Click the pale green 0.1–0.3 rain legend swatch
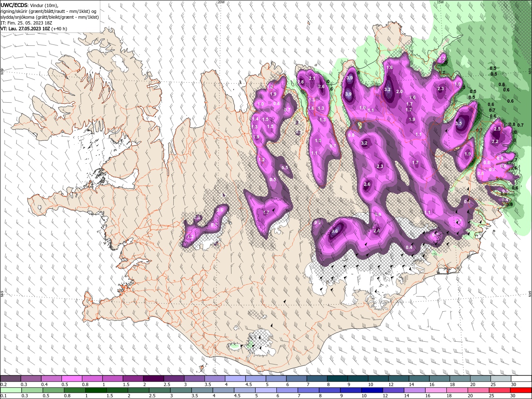532x399 pixels. (x=10, y=390)
